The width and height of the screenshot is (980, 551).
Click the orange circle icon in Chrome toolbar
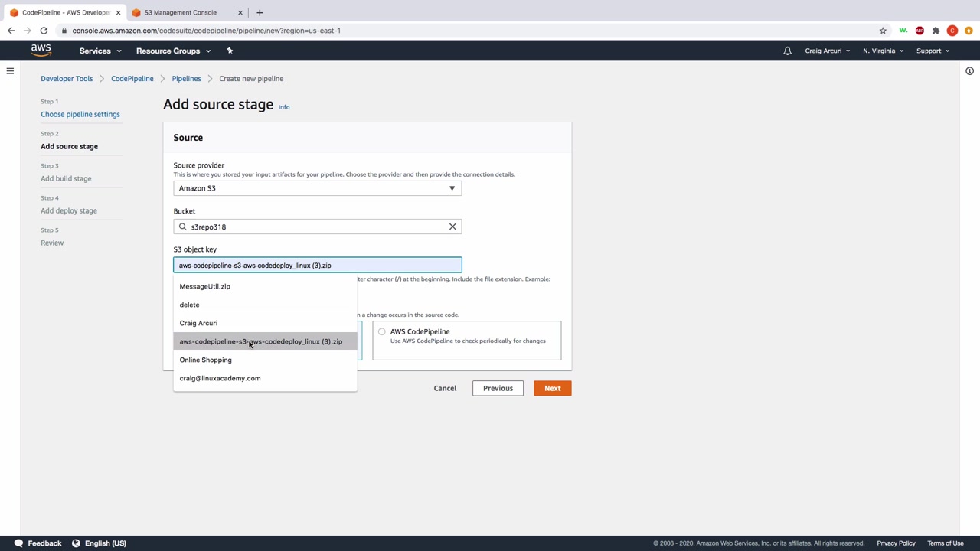click(969, 31)
